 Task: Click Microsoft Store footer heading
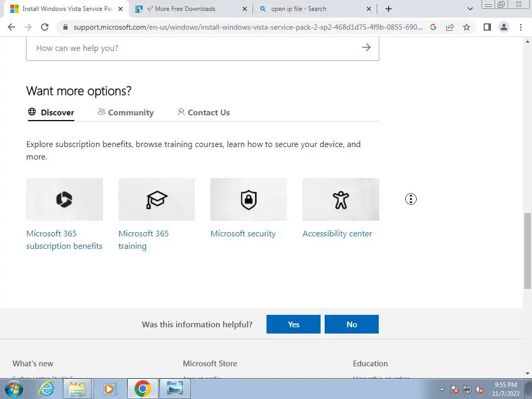(x=210, y=364)
